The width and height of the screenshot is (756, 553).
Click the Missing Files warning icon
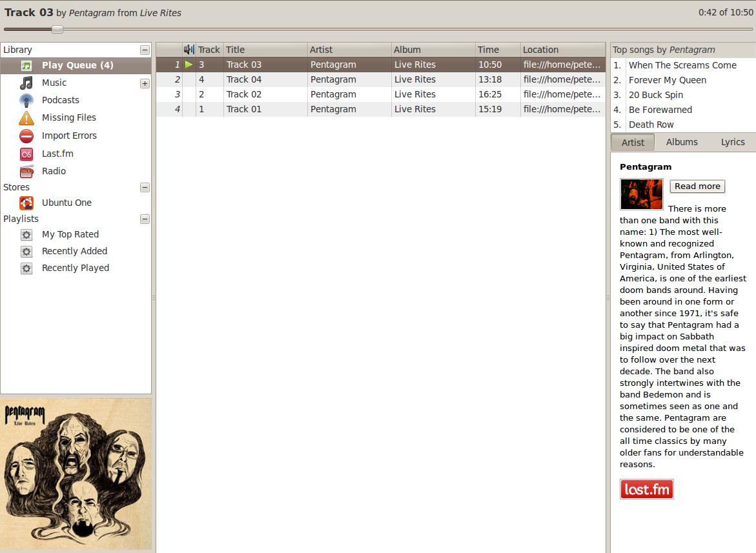(26, 118)
